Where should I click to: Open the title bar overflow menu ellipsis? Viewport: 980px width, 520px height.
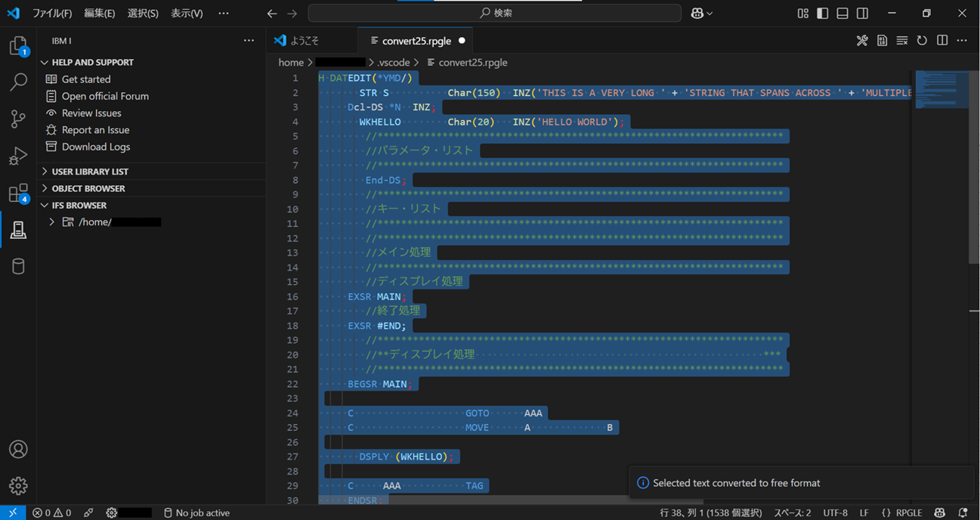point(224,14)
